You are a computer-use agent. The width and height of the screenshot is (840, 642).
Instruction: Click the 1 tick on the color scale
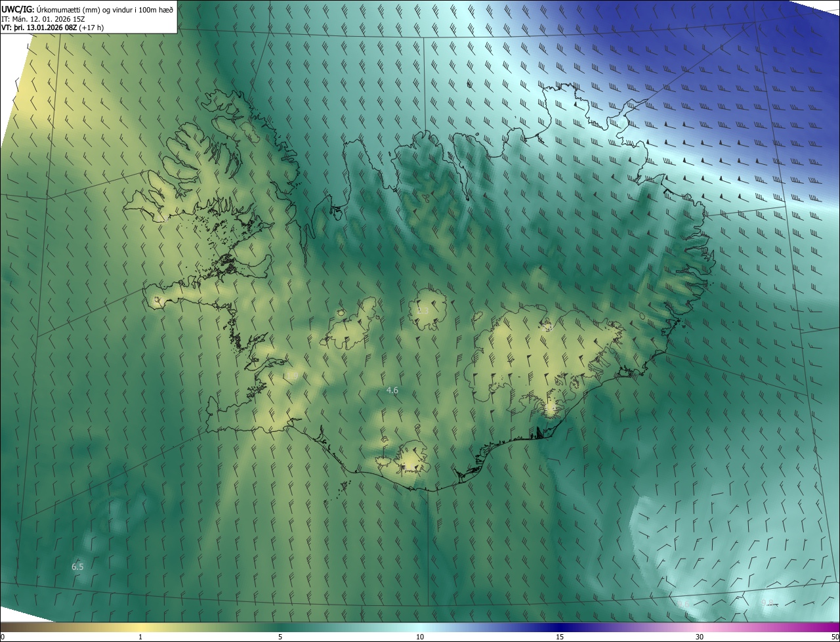click(x=140, y=637)
